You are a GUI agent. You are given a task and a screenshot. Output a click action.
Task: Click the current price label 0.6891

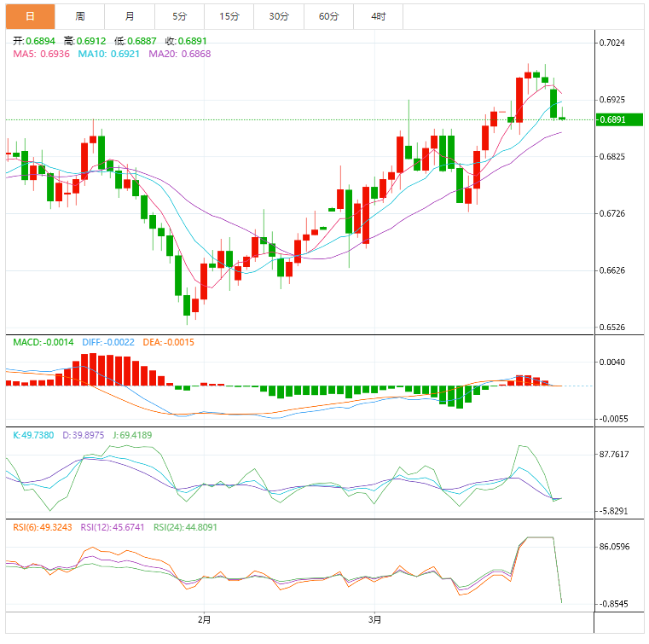619,119
